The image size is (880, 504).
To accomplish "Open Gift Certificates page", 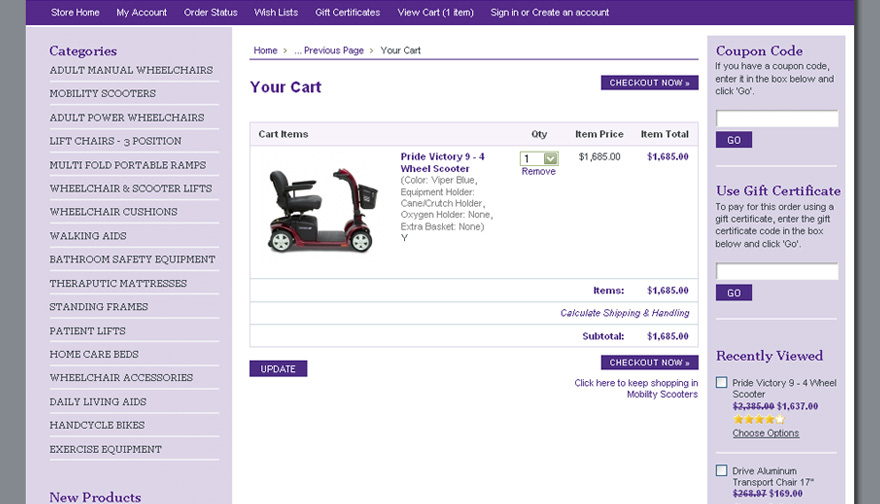I will pos(347,12).
